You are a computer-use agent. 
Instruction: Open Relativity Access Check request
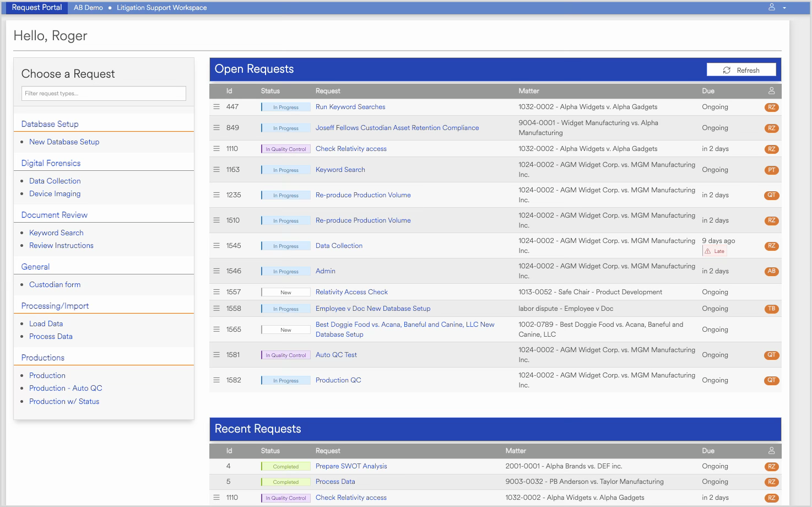(x=351, y=292)
